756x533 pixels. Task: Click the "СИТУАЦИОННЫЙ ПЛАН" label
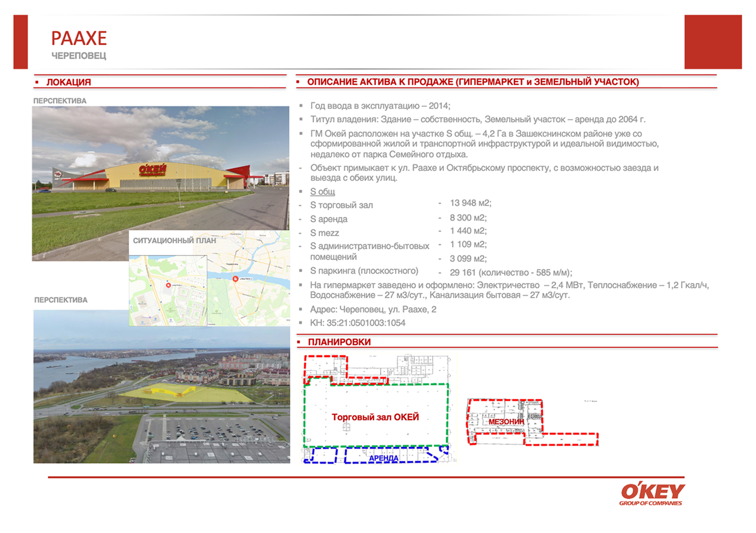coord(174,241)
